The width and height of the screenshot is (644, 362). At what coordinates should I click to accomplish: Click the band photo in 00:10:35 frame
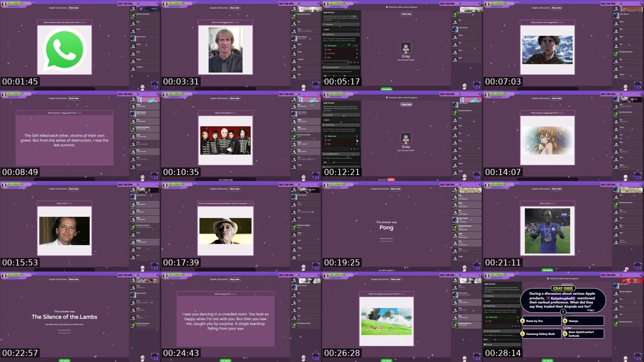[225, 140]
